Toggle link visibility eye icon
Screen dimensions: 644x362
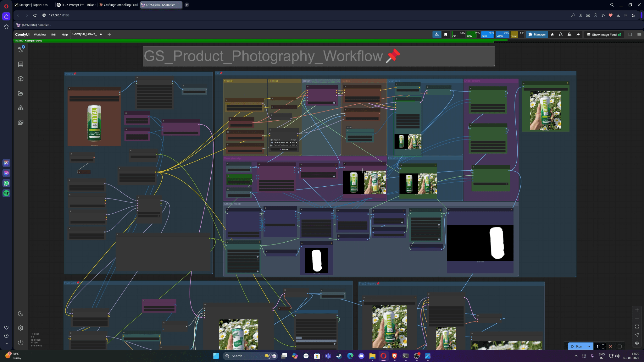point(637,343)
